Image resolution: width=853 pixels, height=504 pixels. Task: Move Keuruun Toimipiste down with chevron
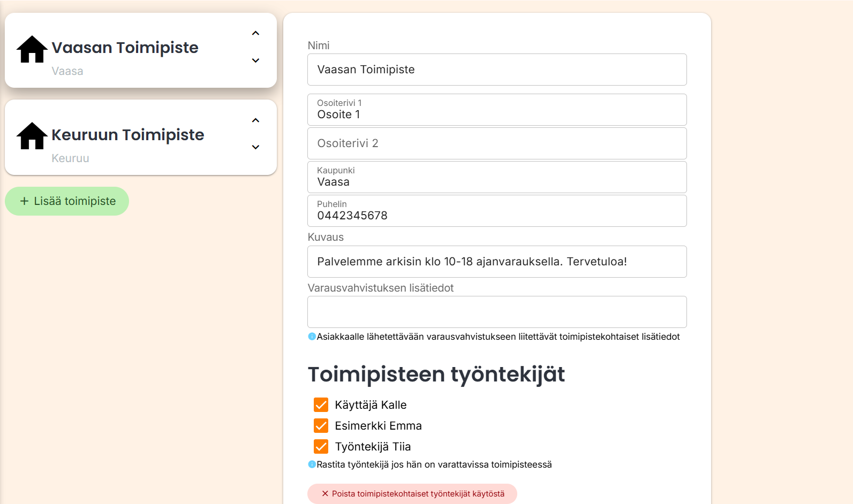click(x=255, y=147)
